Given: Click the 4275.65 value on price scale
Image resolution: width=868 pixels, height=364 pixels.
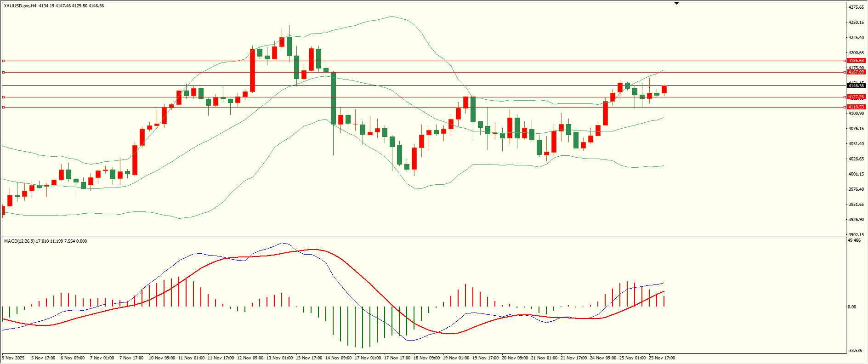Looking at the screenshot, I should point(856,7).
